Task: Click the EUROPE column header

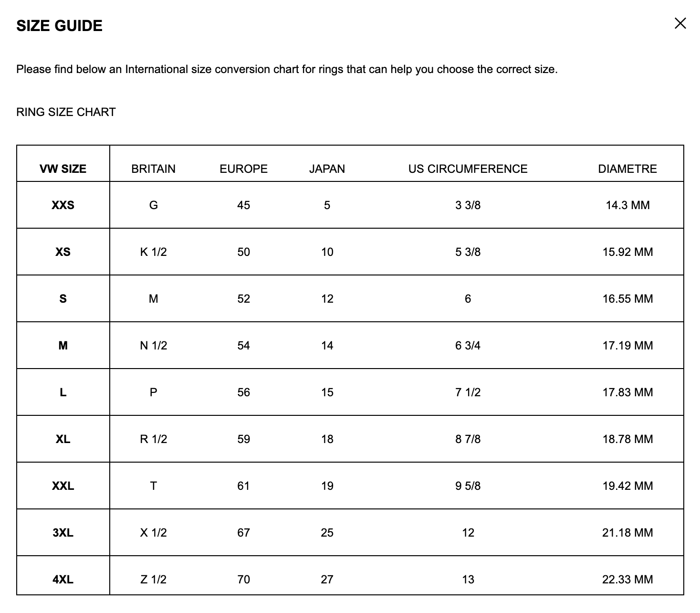Action: pyautogui.click(x=243, y=169)
